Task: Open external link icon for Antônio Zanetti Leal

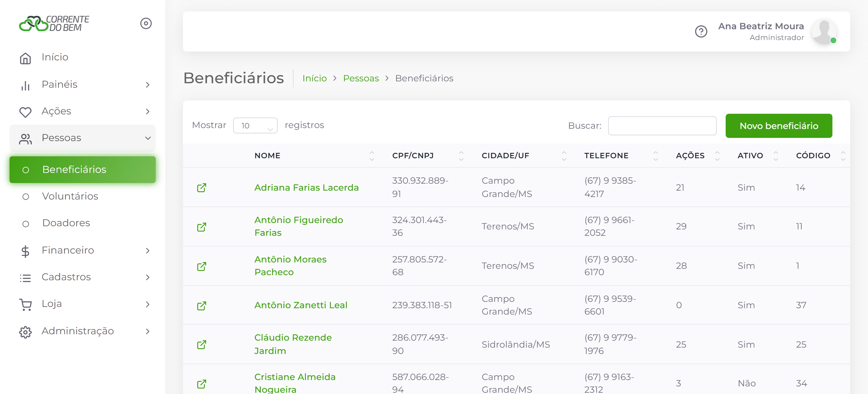Action: pyautogui.click(x=201, y=306)
